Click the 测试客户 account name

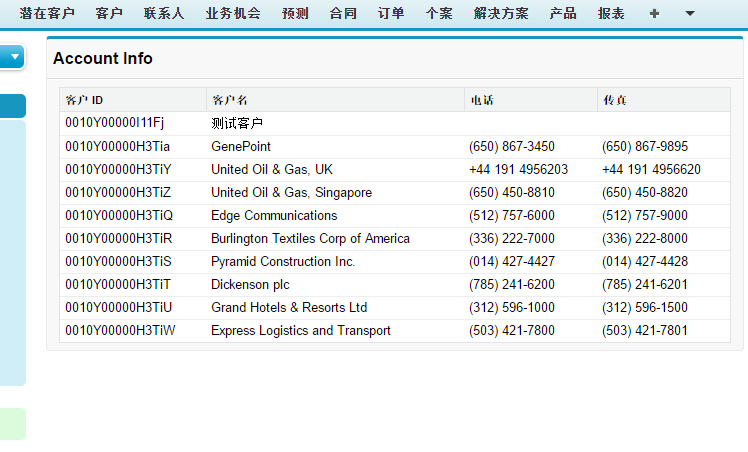237,123
